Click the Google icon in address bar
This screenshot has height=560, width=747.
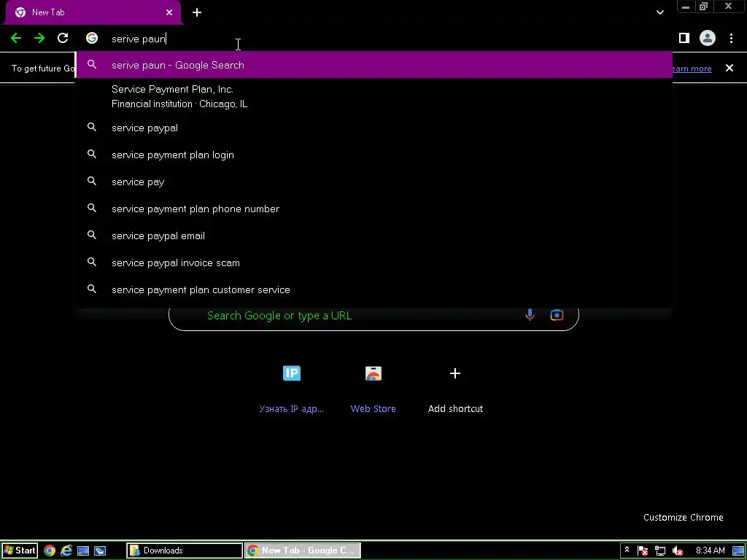pos(92,38)
